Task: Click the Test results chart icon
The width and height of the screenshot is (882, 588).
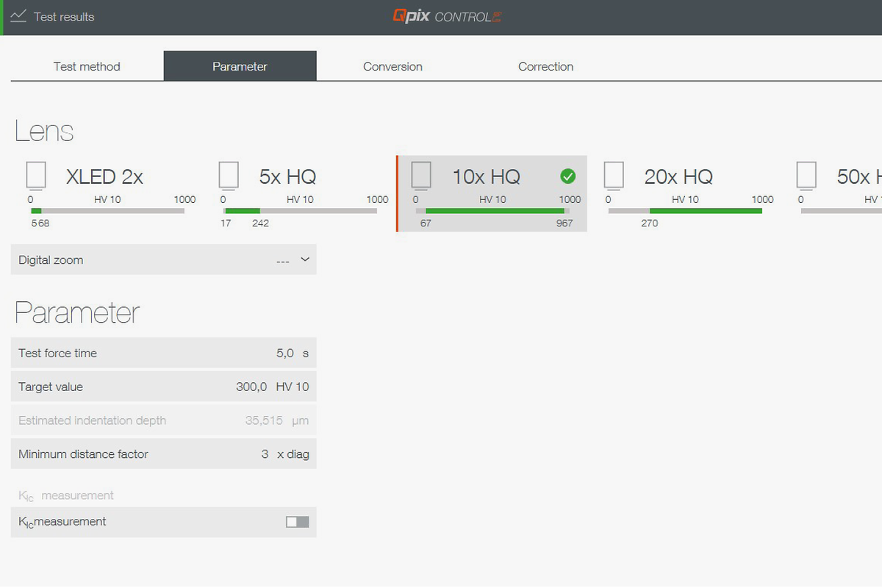Action: (18, 16)
